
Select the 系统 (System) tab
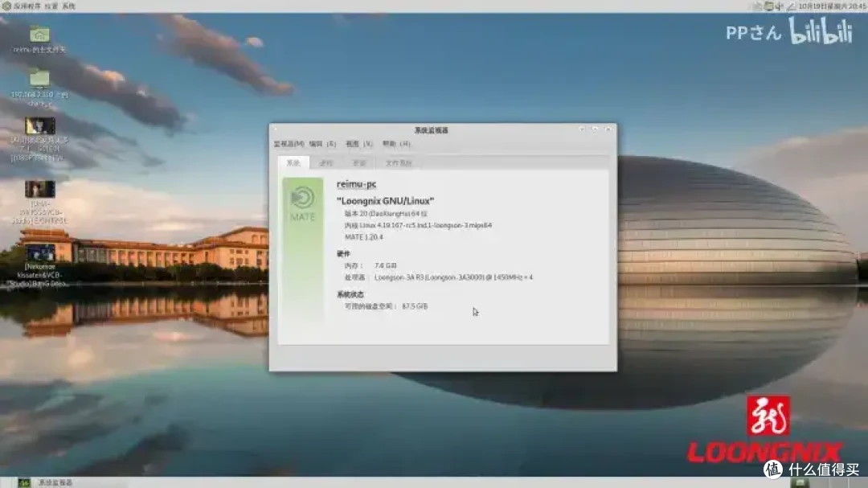point(293,163)
